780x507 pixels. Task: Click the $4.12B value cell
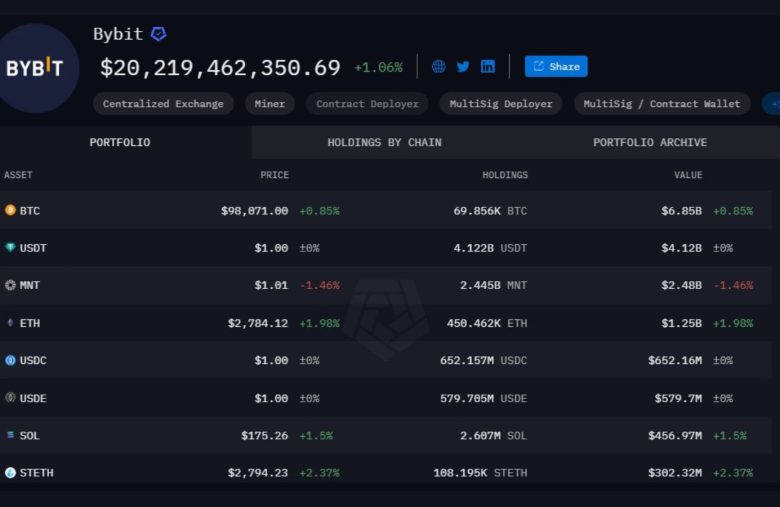coord(682,248)
